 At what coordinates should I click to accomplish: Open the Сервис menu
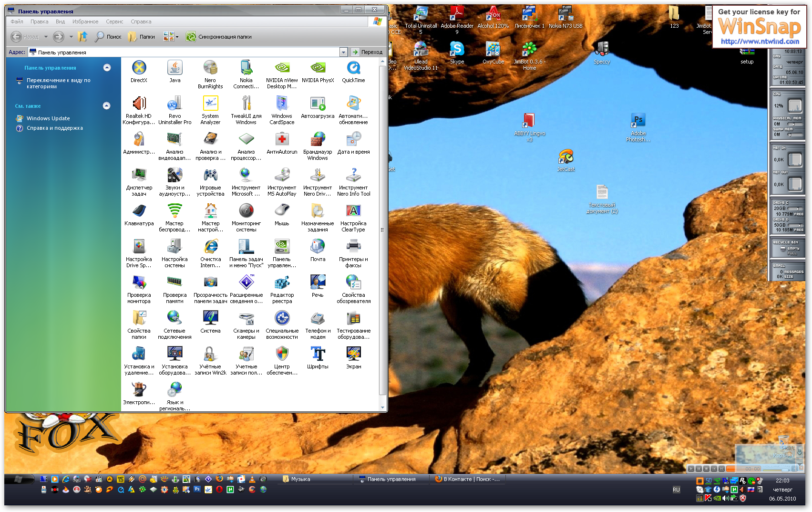[x=114, y=21]
